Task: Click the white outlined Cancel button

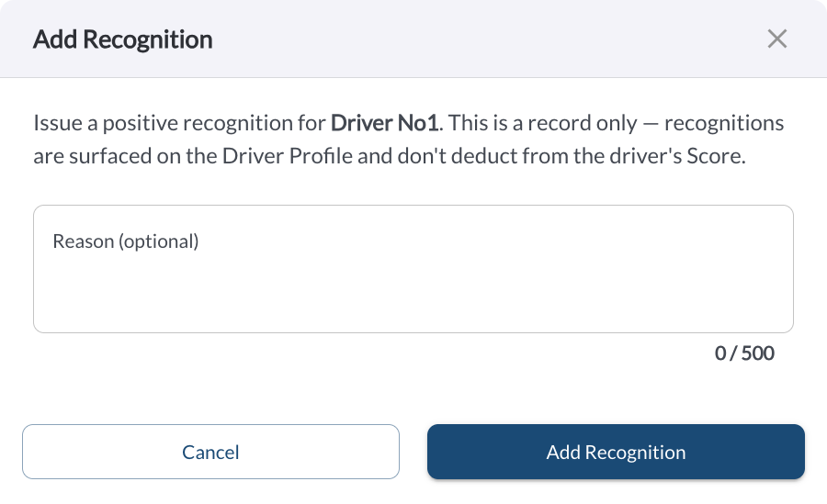Action: [210, 452]
